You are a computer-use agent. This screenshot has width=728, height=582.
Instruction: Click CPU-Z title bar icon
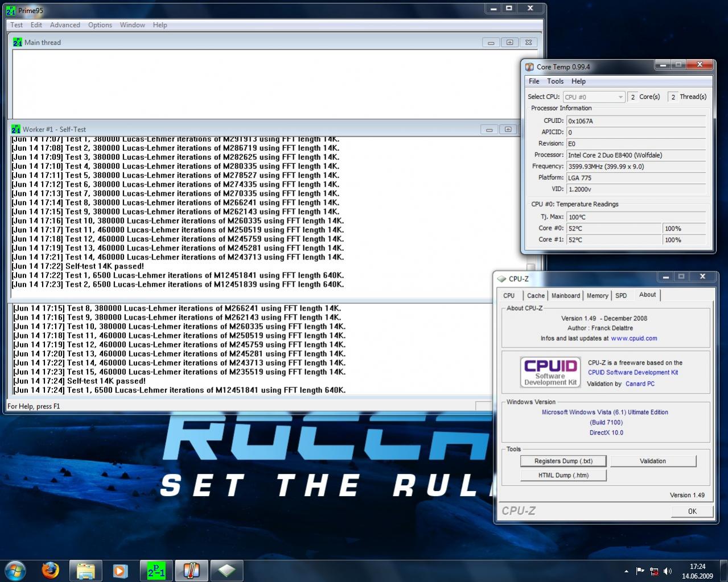[501, 279]
